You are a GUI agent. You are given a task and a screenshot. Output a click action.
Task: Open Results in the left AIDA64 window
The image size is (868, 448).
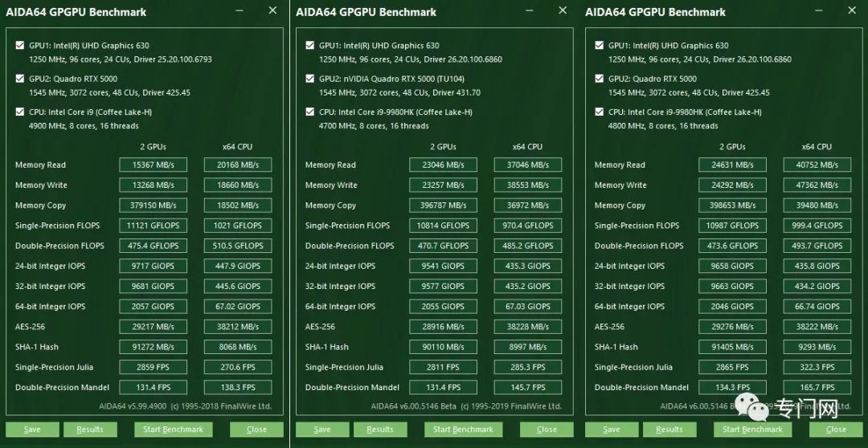(90, 430)
